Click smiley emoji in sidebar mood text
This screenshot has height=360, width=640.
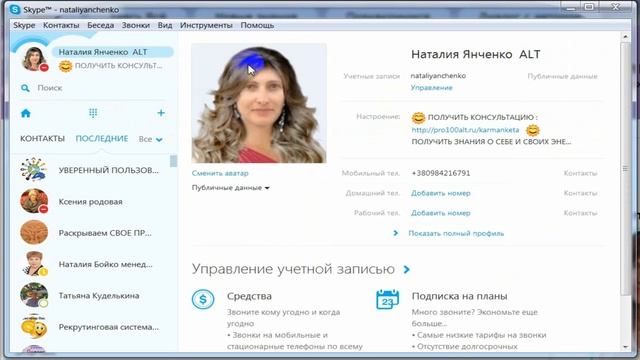[x=65, y=66]
